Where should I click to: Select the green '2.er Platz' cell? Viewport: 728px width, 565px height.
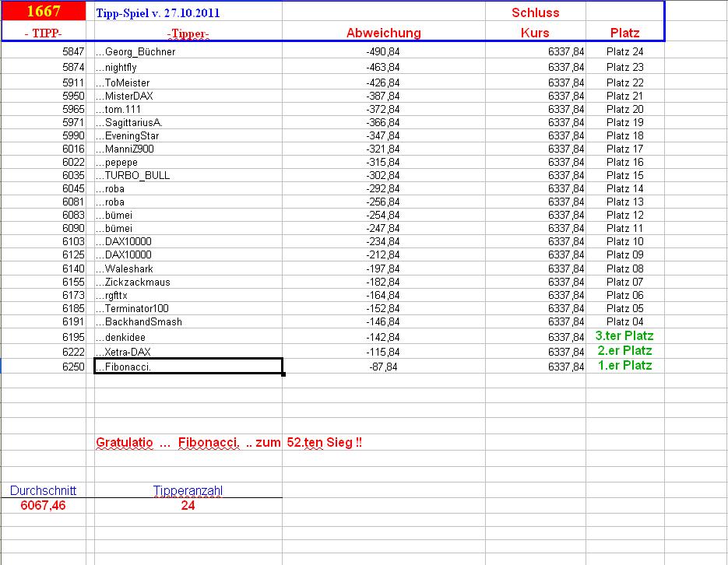pos(624,351)
